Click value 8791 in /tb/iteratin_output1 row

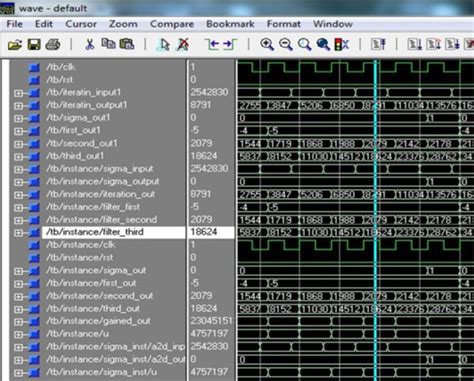[x=201, y=105]
